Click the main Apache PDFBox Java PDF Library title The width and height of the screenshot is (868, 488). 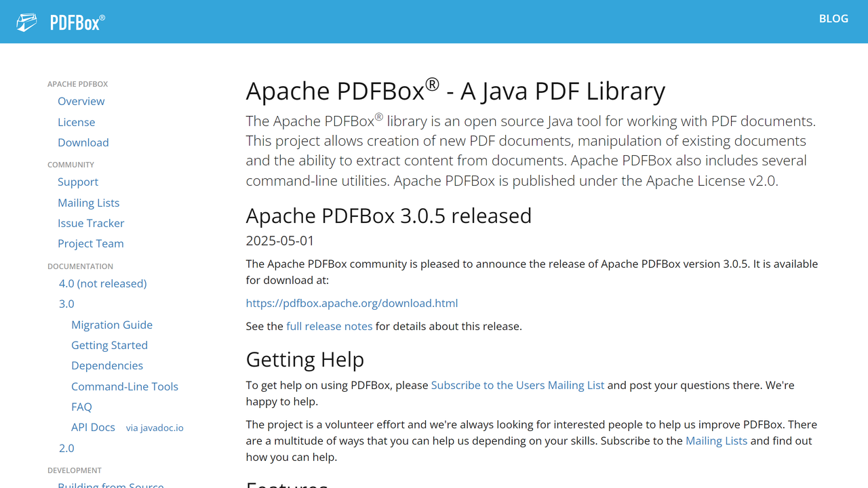tap(456, 90)
